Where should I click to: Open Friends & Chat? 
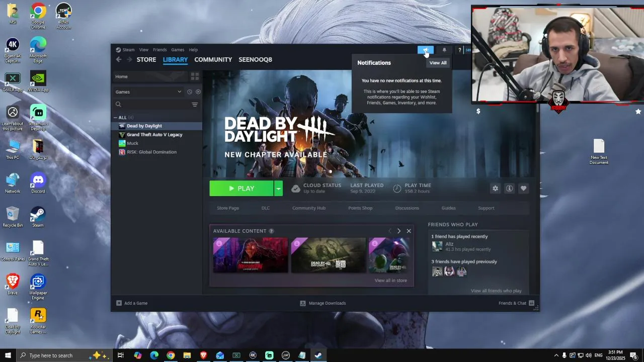(516, 303)
